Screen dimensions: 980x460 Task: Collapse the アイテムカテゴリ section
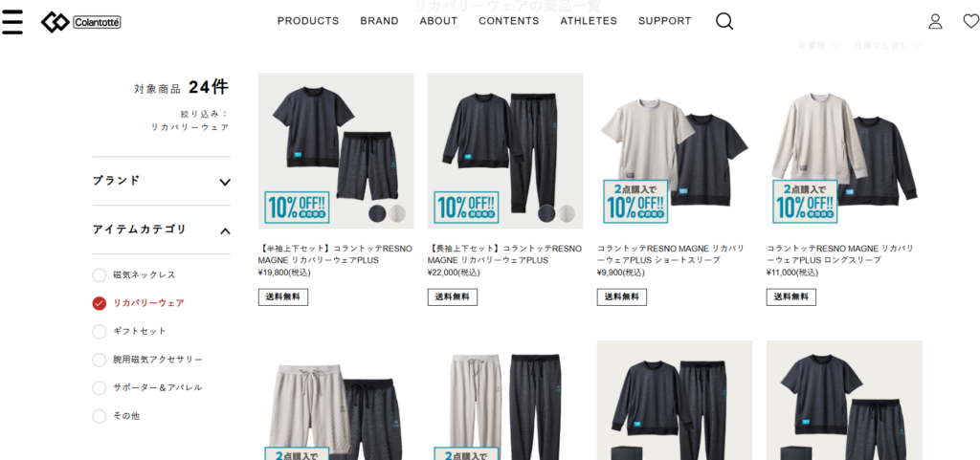tap(161, 230)
